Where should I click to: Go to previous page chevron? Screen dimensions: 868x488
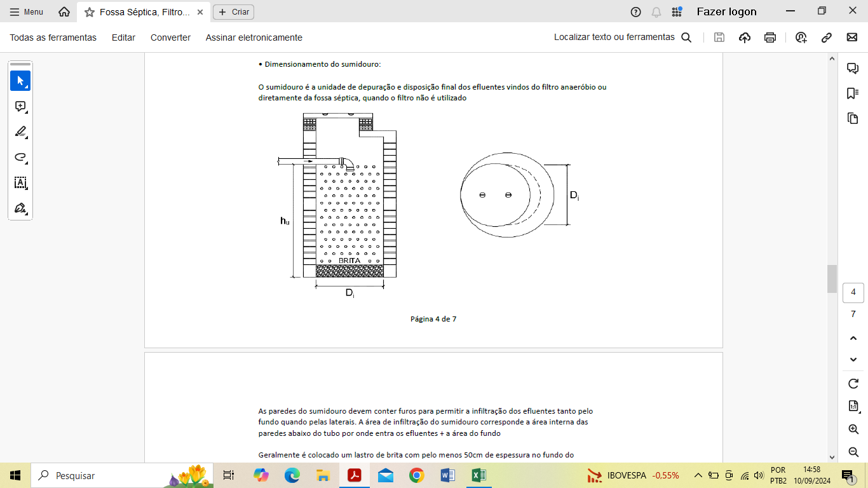(853, 338)
